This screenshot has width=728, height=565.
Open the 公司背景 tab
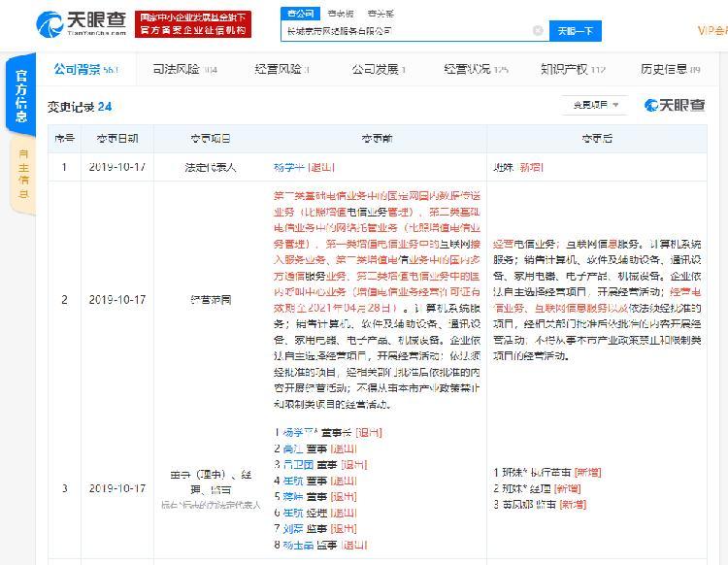coord(85,69)
